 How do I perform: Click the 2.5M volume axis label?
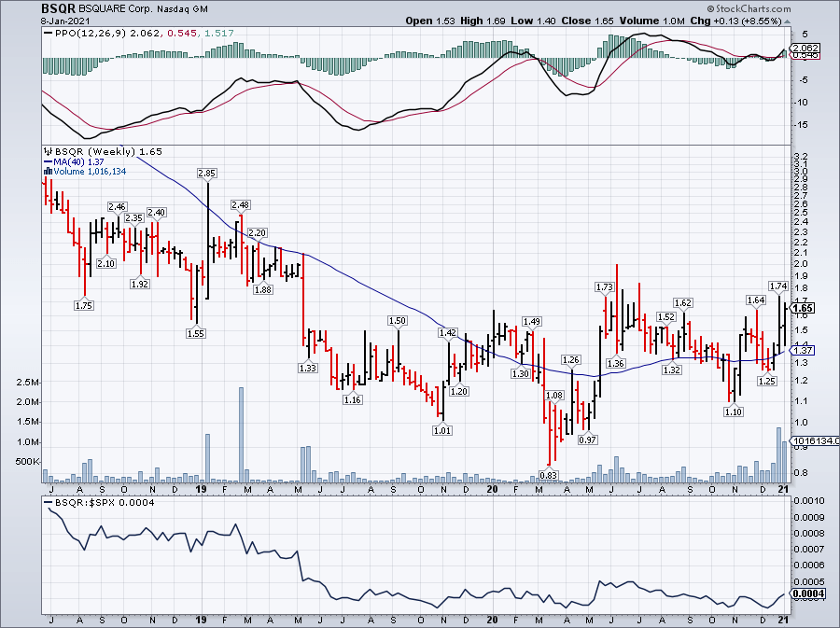pos(29,383)
